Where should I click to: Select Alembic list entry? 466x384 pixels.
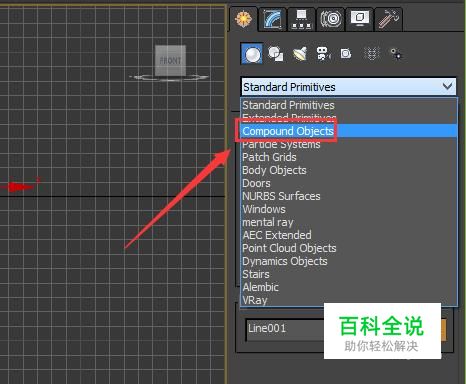tap(349, 287)
